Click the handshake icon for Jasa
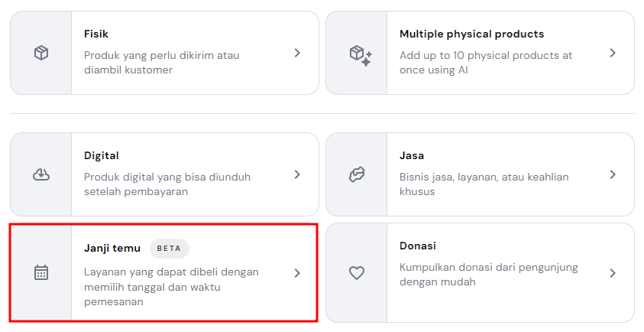644x332 pixels. pos(357,174)
